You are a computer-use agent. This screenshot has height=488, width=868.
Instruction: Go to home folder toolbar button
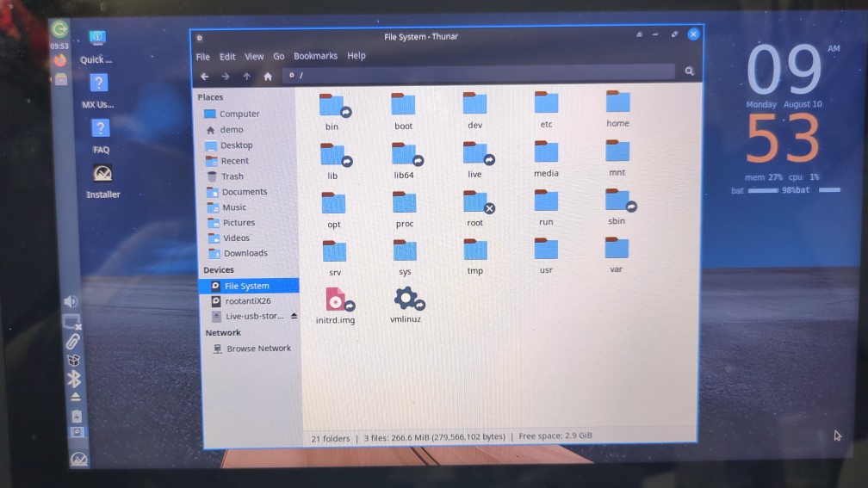pos(268,77)
